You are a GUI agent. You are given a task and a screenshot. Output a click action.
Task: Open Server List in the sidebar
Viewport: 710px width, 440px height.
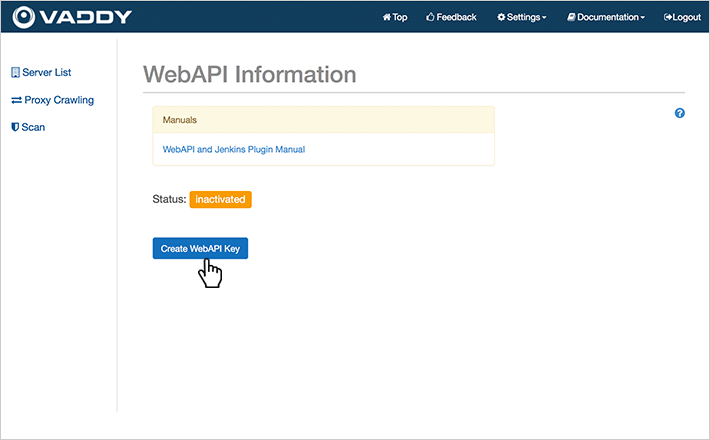[x=47, y=72]
